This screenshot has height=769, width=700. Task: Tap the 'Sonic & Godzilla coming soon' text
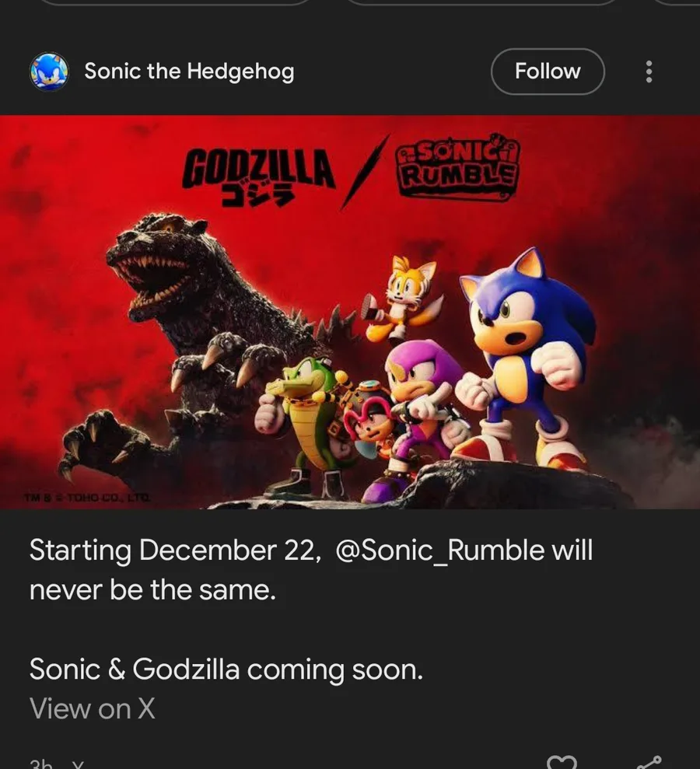pyautogui.click(x=226, y=669)
